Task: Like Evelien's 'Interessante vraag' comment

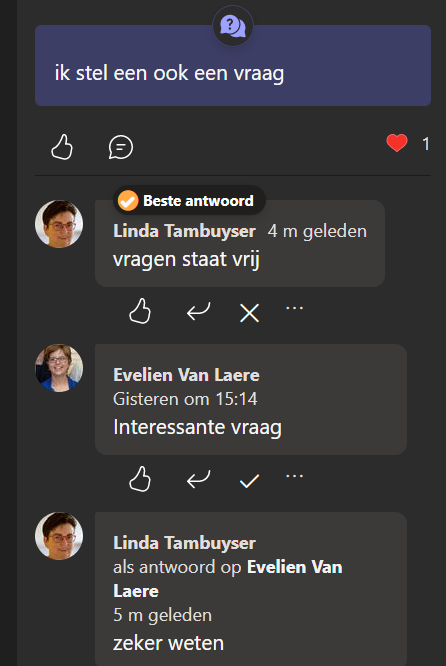Action: coord(140,479)
